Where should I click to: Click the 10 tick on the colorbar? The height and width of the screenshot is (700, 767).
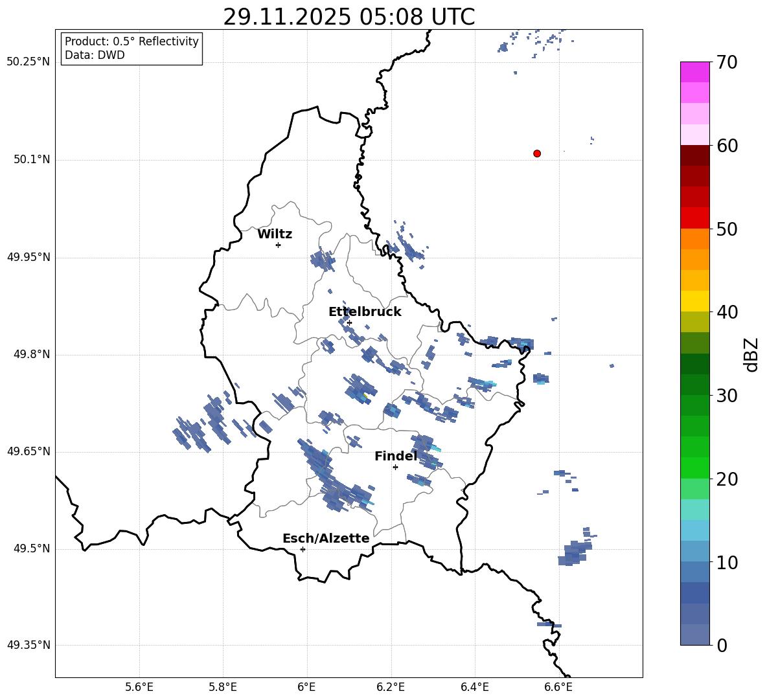pos(727,562)
